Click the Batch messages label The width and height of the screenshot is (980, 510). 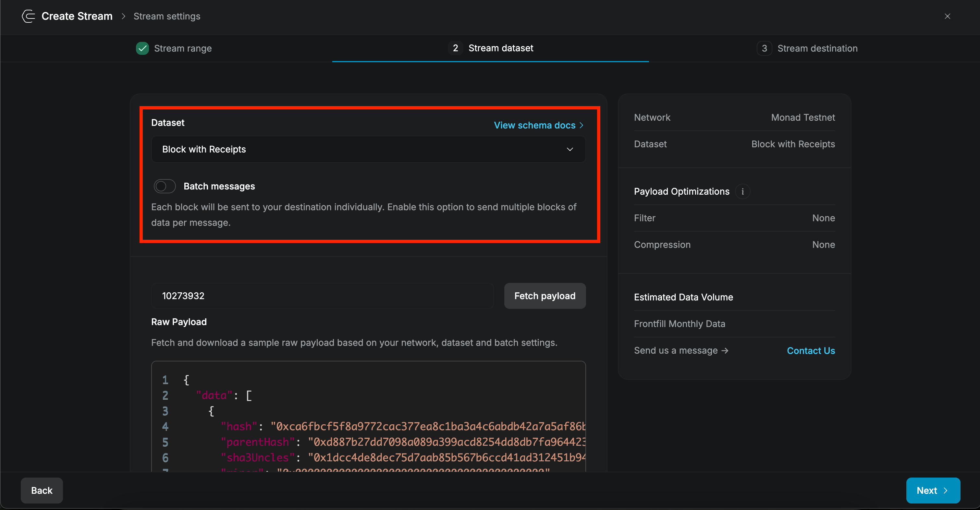point(219,186)
